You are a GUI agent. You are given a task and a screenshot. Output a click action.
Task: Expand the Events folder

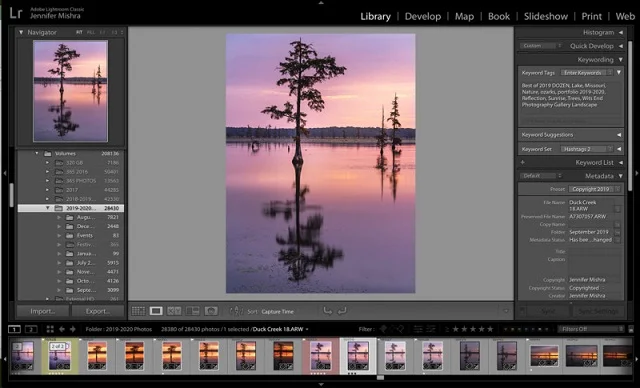(59, 235)
